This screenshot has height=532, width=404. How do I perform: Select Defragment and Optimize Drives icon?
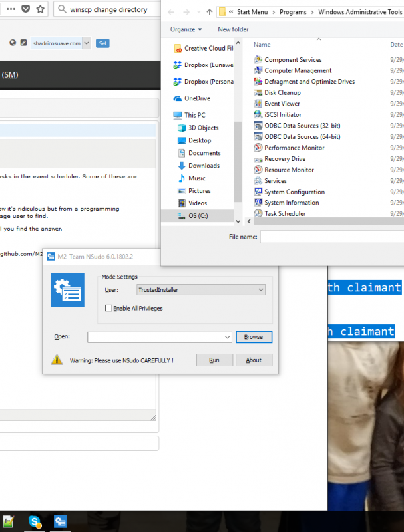[x=258, y=82]
